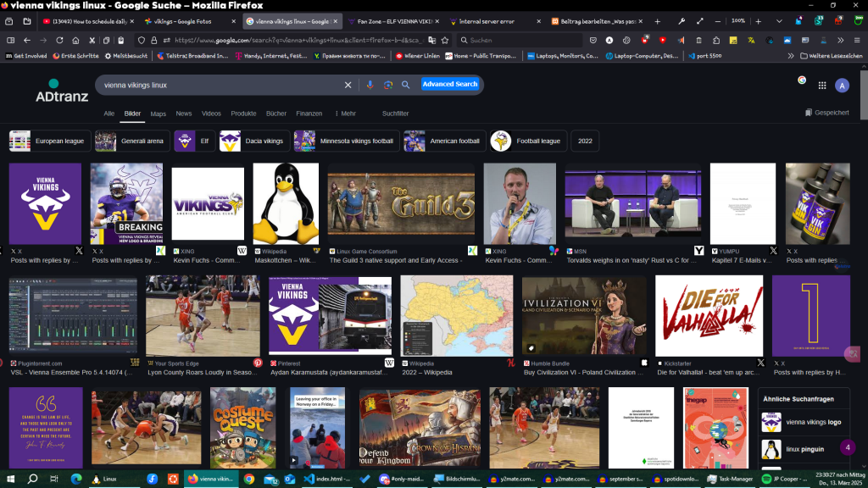Expand the Mehr dropdown menu
Image resolution: width=868 pixels, height=488 pixels.
tap(346, 114)
